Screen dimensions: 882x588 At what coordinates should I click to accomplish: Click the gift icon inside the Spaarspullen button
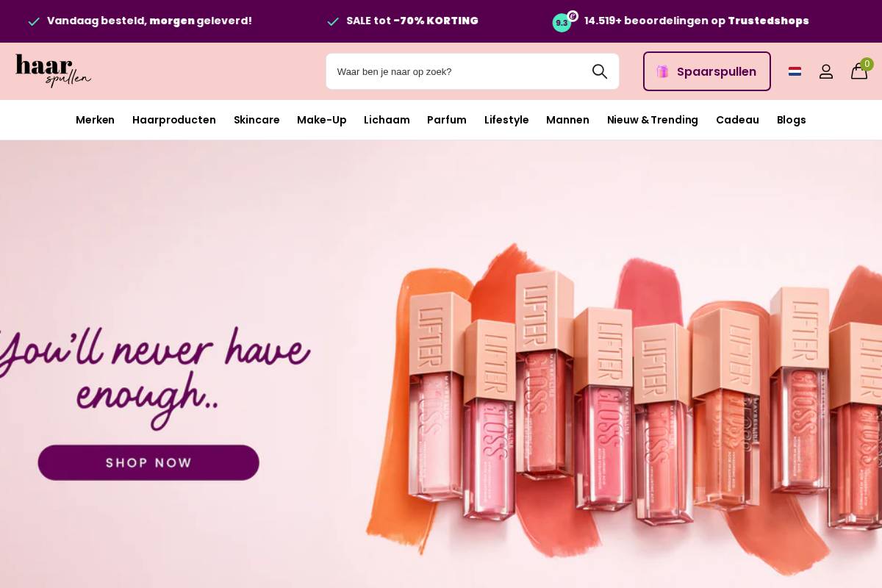[x=662, y=71]
